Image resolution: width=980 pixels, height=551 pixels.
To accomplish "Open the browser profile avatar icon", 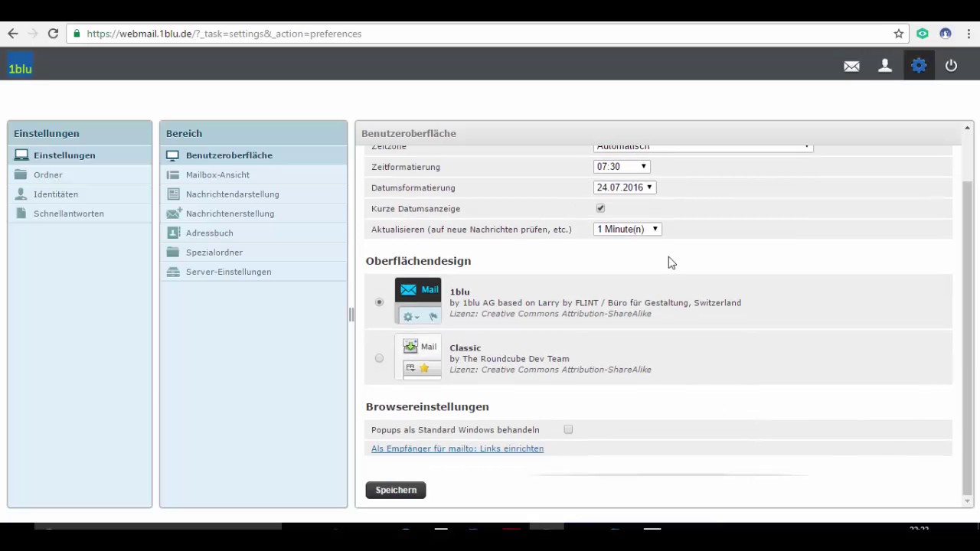I will [x=946, y=34].
